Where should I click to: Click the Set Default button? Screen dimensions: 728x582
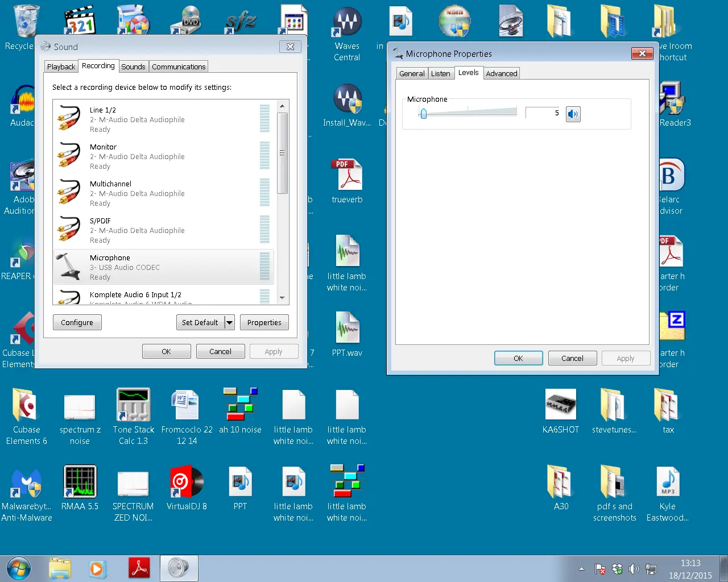point(200,322)
